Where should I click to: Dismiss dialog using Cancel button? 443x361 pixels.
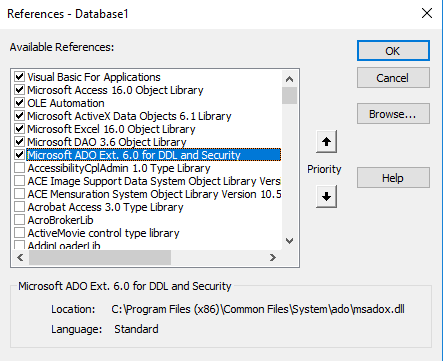tap(393, 78)
